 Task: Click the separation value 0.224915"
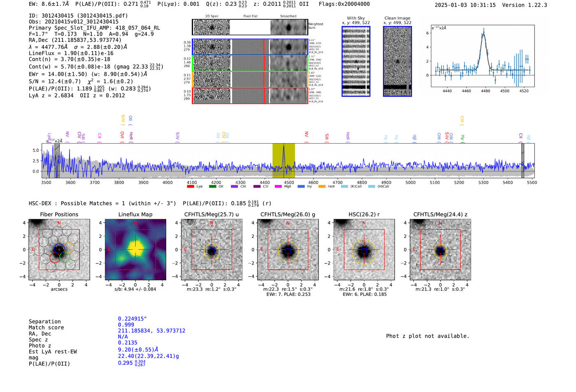pyautogui.click(x=132, y=319)
